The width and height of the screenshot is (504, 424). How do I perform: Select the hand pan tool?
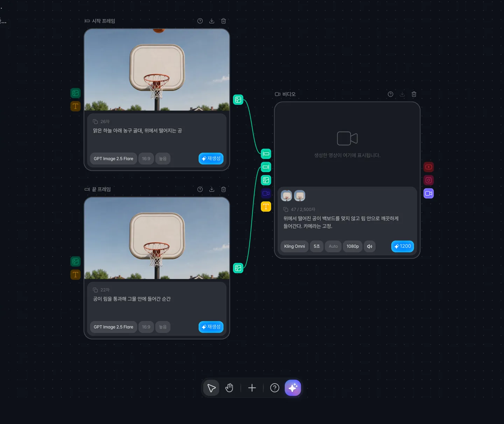point(229,388)
